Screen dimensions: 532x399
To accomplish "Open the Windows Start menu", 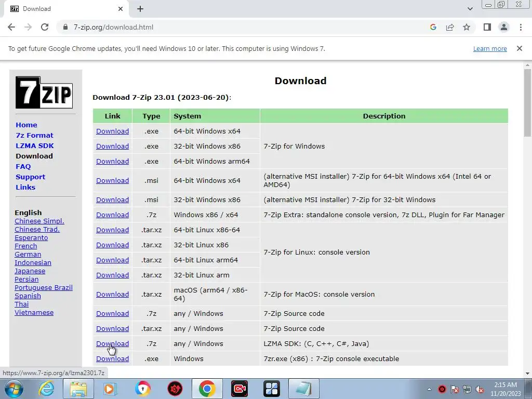I will coord(14,389).
